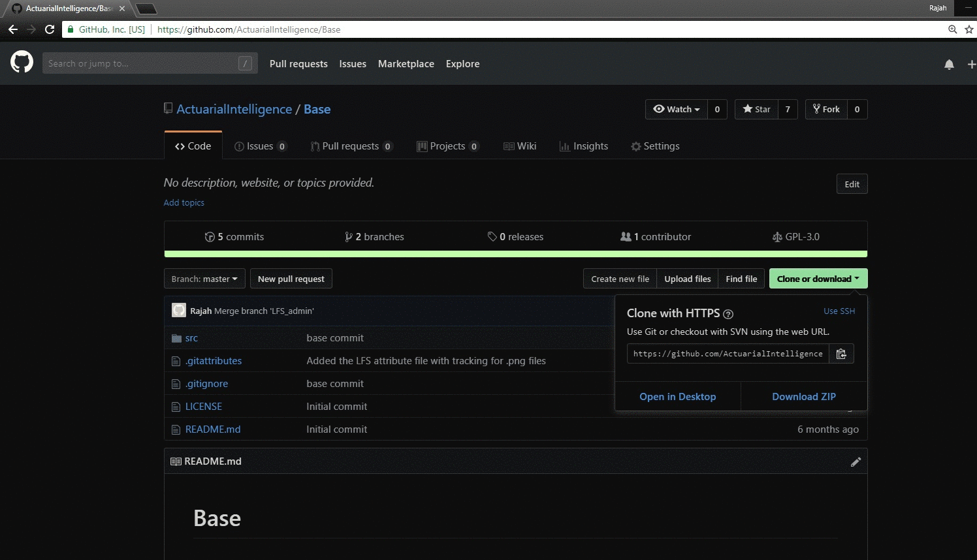This screenshot has width=977, height=560.
Task: Open the repository Issues tab
Action: point(260,146)
